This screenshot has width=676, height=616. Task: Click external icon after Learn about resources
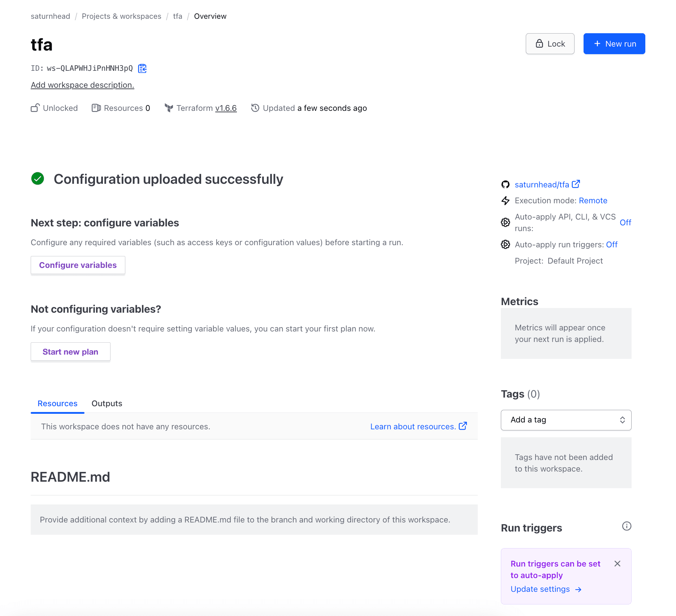tap(463, 426)
